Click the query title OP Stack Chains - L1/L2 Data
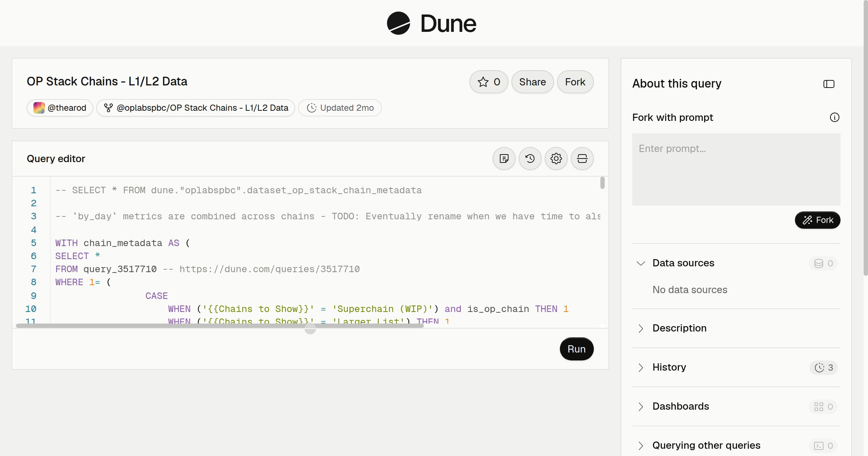 point(107,81)
